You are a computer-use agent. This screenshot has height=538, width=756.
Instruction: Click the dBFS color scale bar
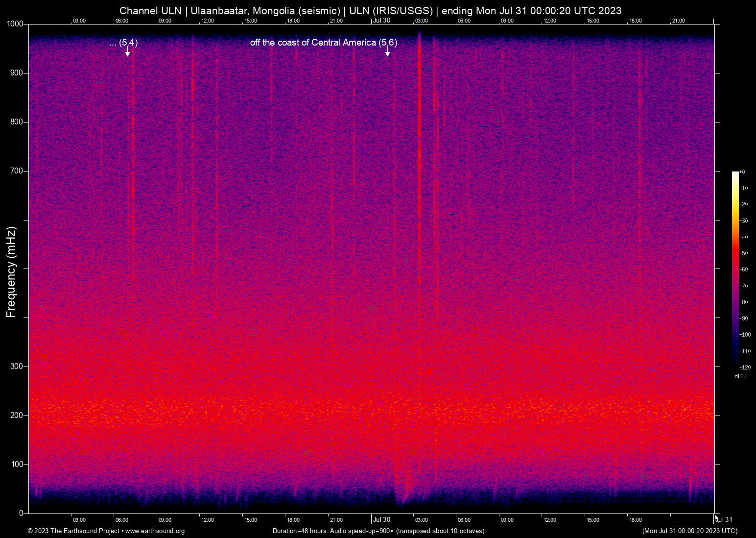[x=735, y=268]
